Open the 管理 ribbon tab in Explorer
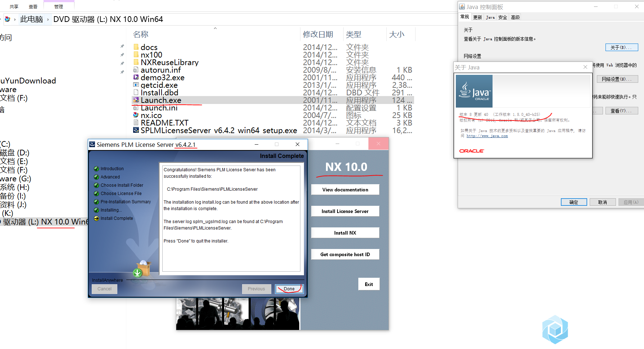This screenshot has width=644, height=349. (59, 6)
